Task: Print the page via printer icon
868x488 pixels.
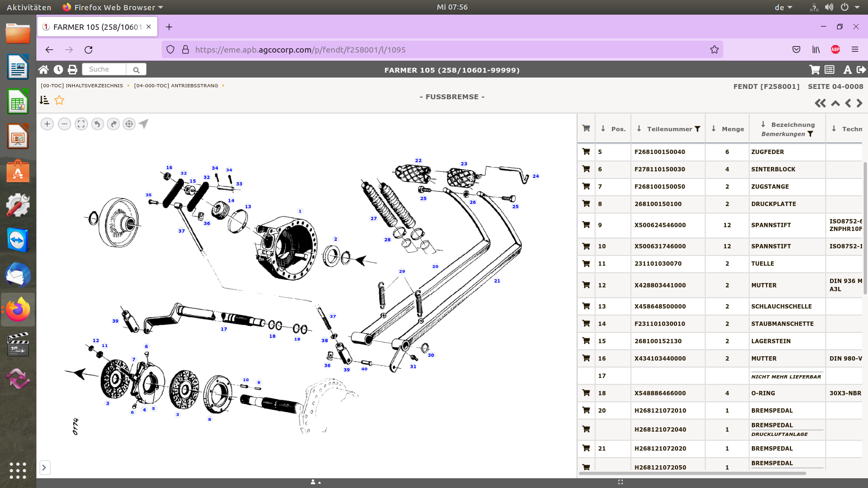Action: [72, 69]
